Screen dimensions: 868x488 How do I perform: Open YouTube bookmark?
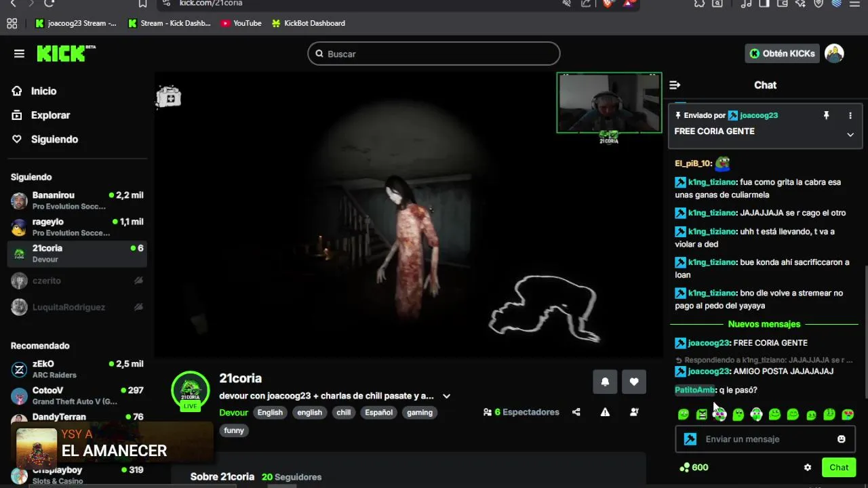pyautogui.click(x=241, y=23)
